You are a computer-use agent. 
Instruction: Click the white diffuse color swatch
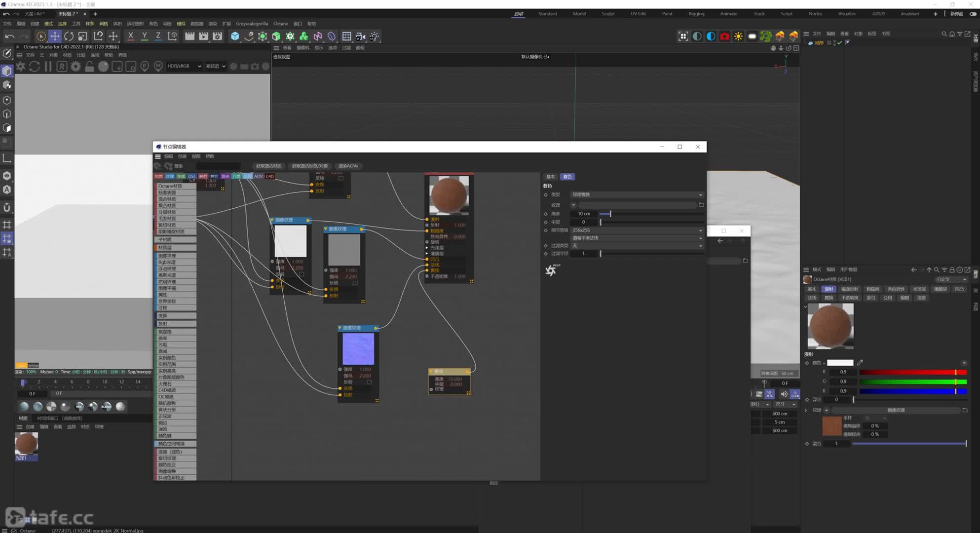tap(840, 363)
